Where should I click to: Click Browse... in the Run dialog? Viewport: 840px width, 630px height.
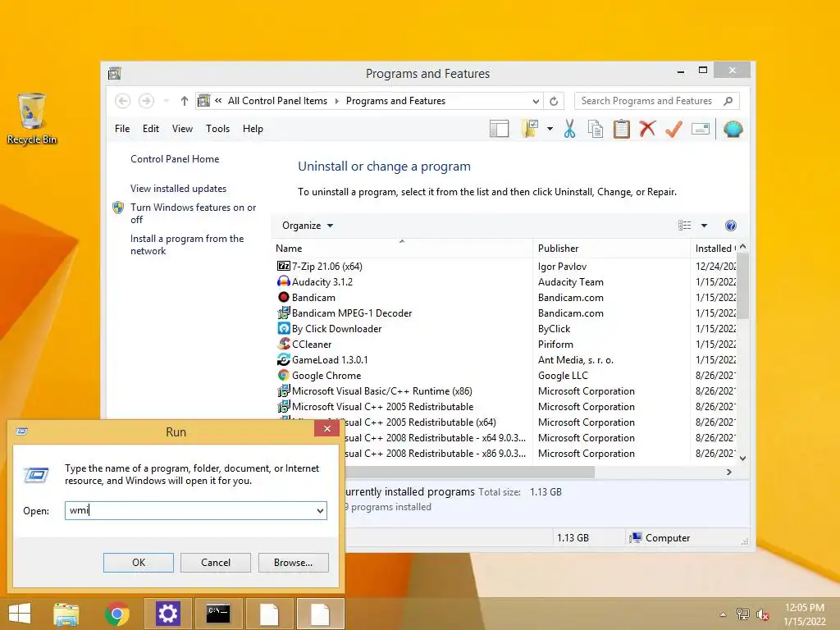pyautogui.click(x=293, y=563)
